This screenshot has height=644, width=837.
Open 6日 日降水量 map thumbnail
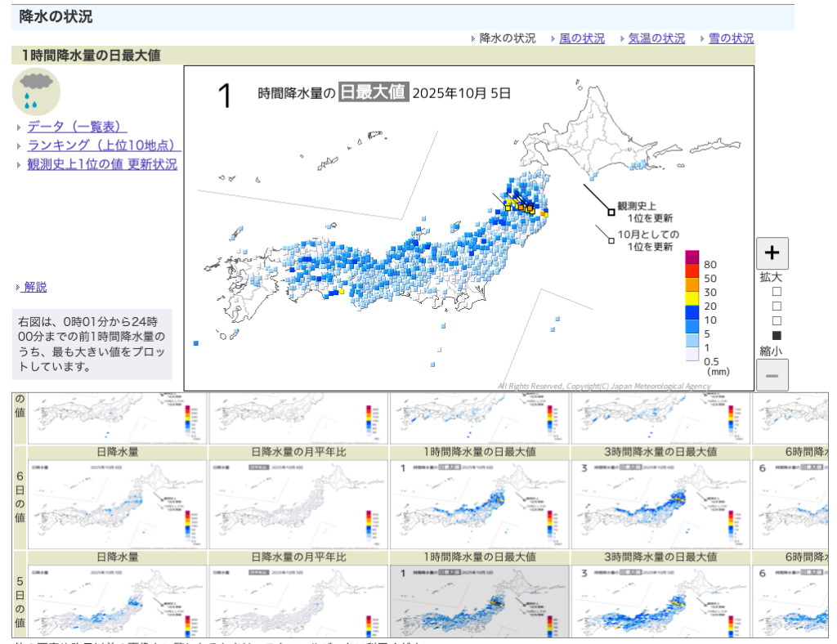pos(118,504)
